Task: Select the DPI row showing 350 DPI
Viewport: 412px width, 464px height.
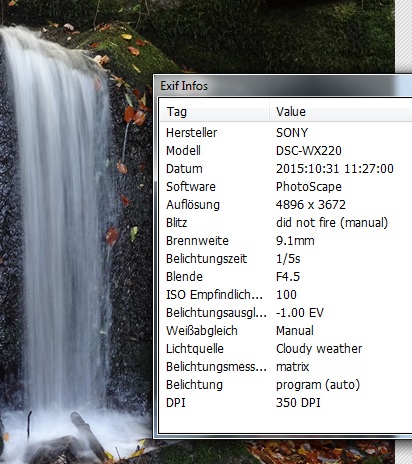Action: (286, 403)
